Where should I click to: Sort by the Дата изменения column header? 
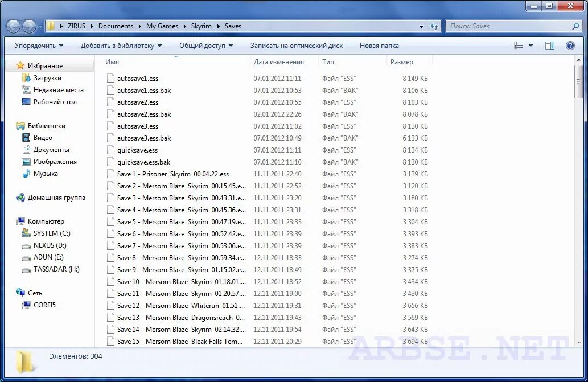click(284, 62)
